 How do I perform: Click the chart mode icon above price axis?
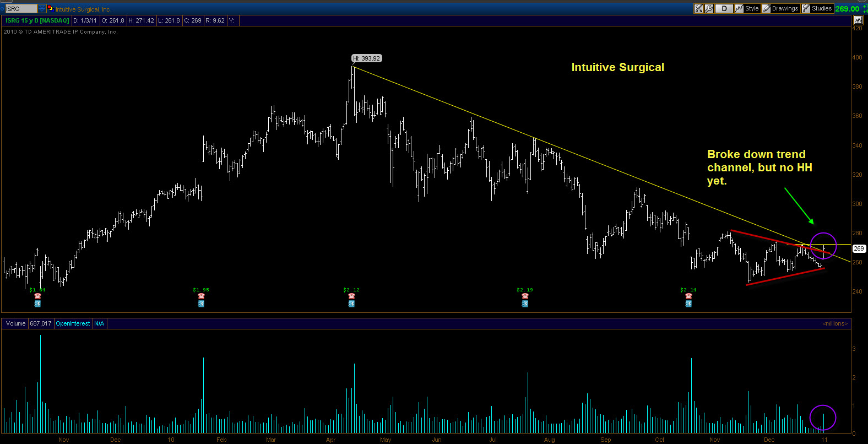click(x=858, y=20)
